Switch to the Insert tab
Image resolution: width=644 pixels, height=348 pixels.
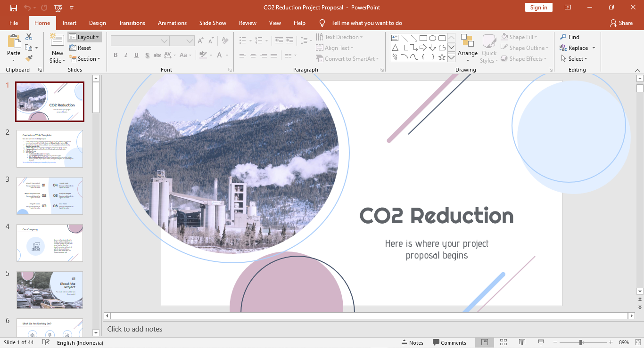click(69, 23)
